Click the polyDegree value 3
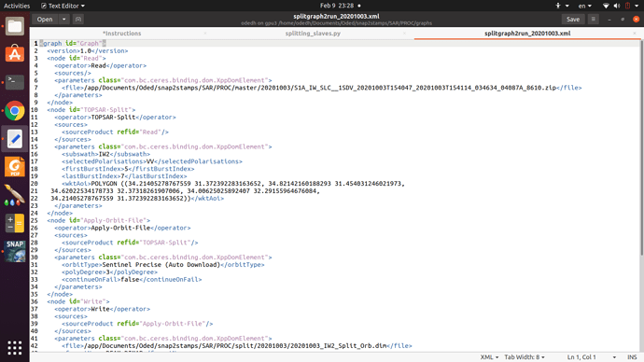Screen dimensions: 644x362 pos(108,272)
